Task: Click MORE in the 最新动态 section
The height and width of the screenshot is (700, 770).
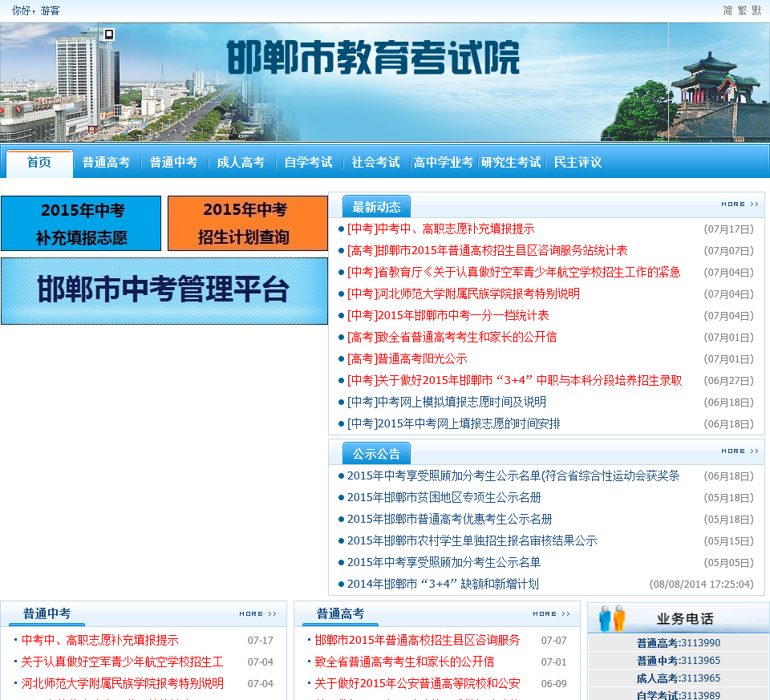Action: [x=740, y=204]
